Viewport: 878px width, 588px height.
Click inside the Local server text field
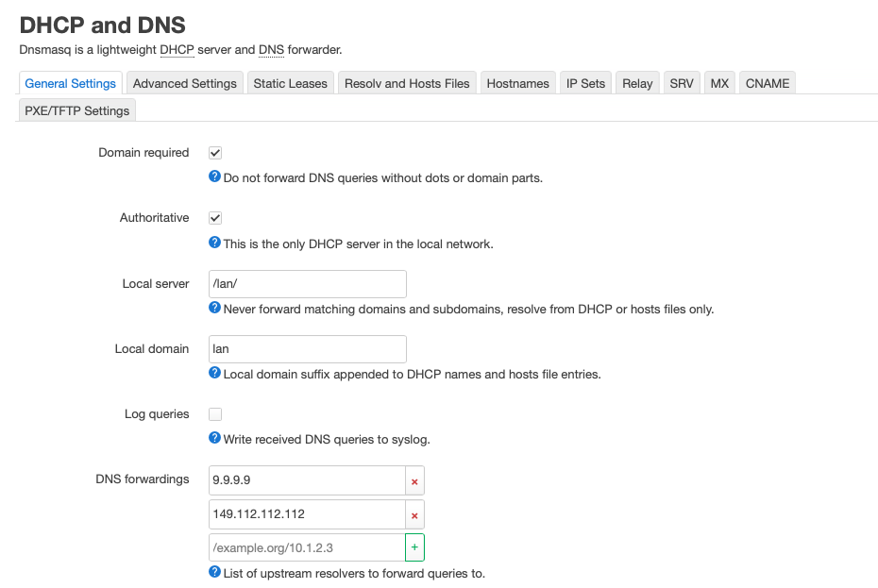coord(307,283)
